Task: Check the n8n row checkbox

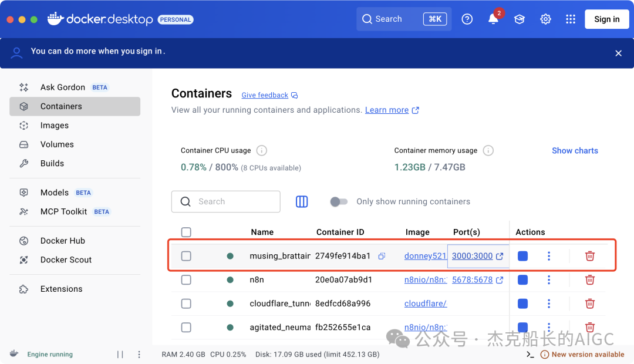Action: point(186,280)
